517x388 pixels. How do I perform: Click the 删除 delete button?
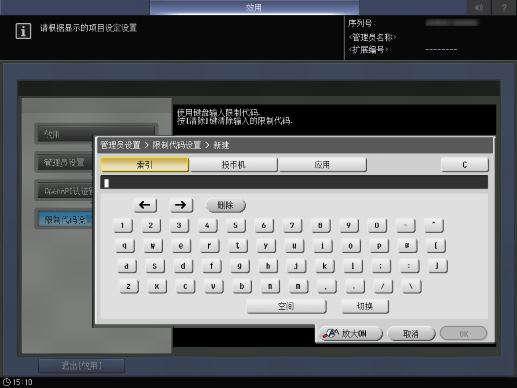coord(226,205)
